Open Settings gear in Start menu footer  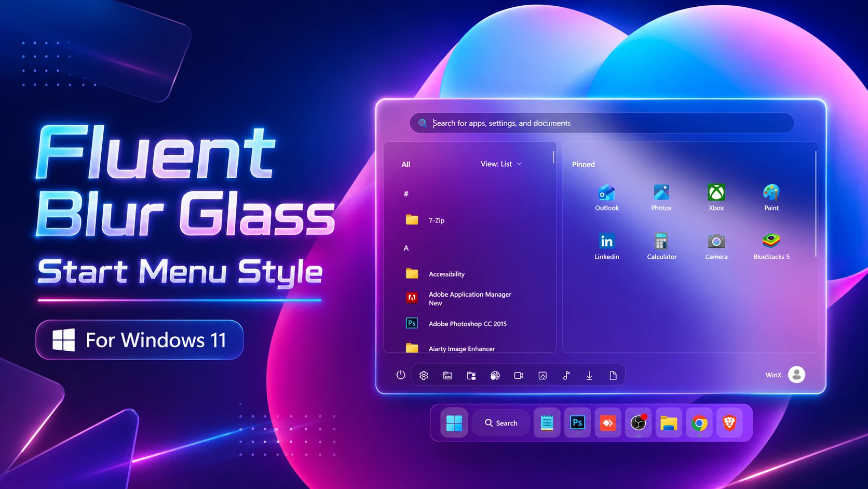424,375
